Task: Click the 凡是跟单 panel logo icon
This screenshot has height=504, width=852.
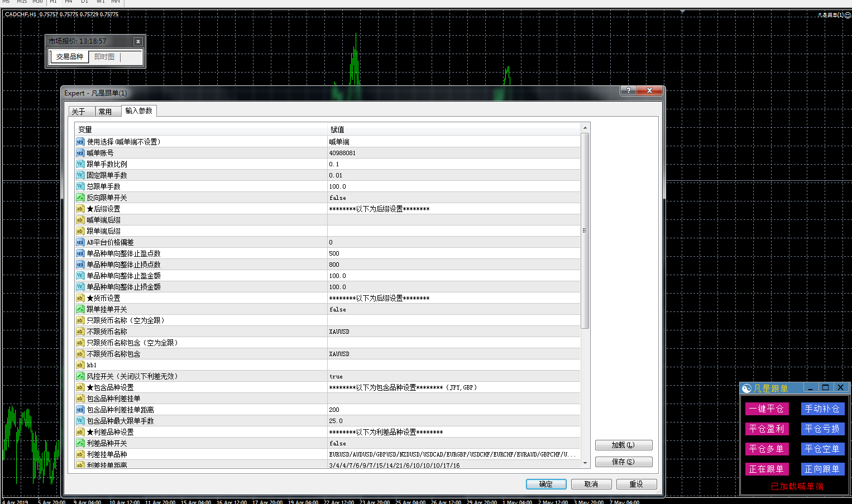Action: tap(746, 388)
